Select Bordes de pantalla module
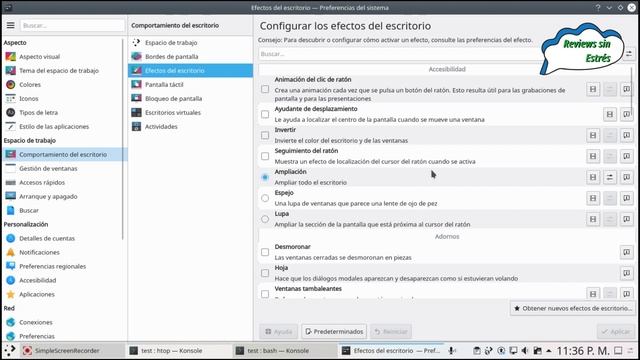 pyautogui.click(x=190, y=57)
